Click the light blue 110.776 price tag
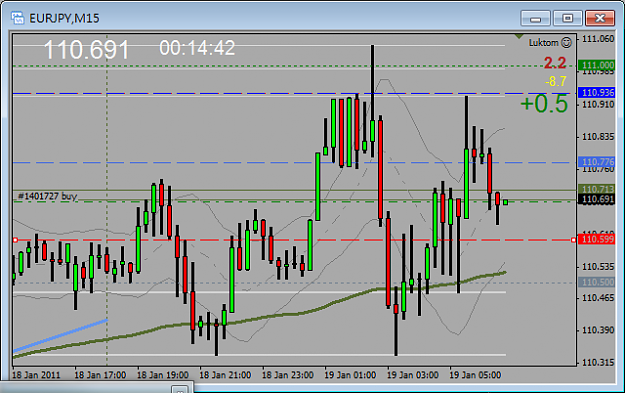625x393 pixels. pos(597,162)
